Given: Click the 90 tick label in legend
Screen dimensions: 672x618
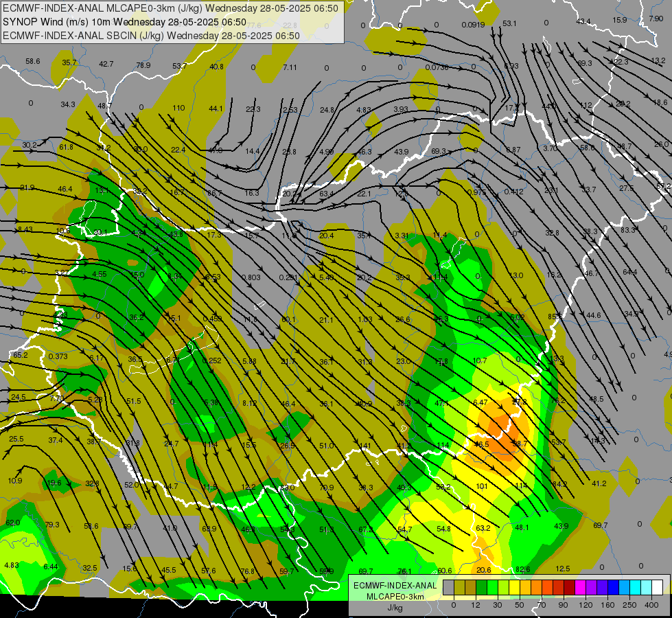Looking at the screenshot, I should click(563, 605).
